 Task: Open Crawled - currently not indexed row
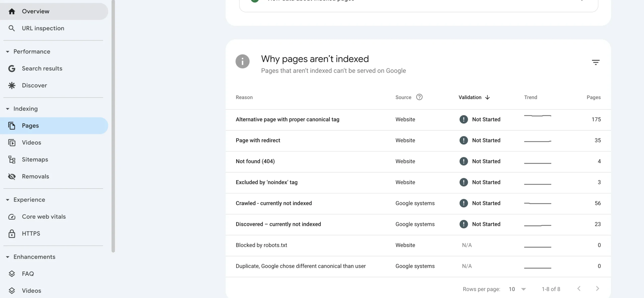tap(418, 203)
